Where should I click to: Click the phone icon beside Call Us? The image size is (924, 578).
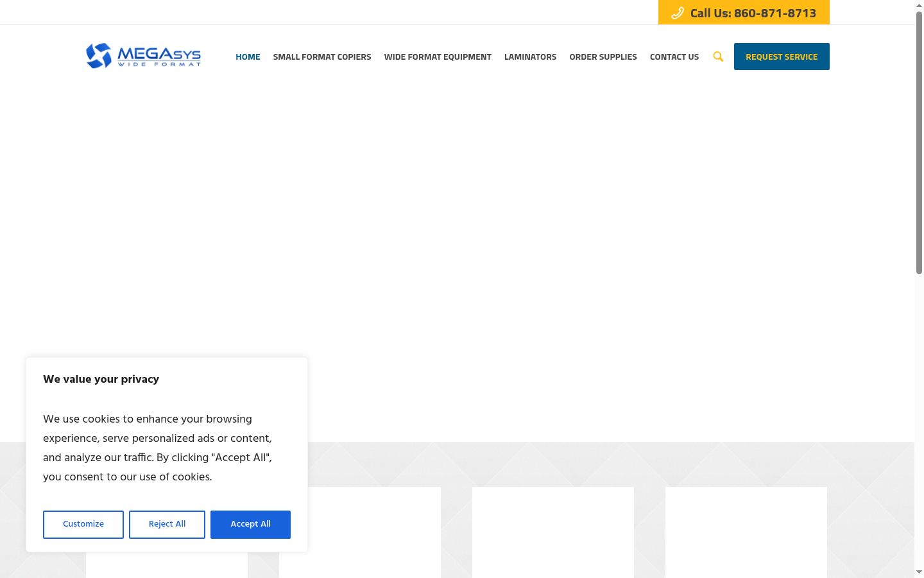click(x=678, y=13)
